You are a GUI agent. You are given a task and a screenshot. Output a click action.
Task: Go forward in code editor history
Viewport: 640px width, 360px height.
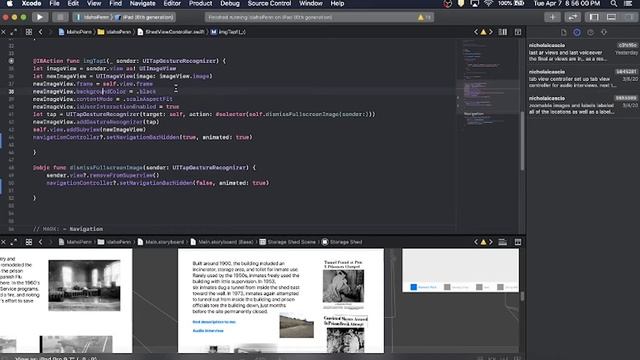coord(50,32)
